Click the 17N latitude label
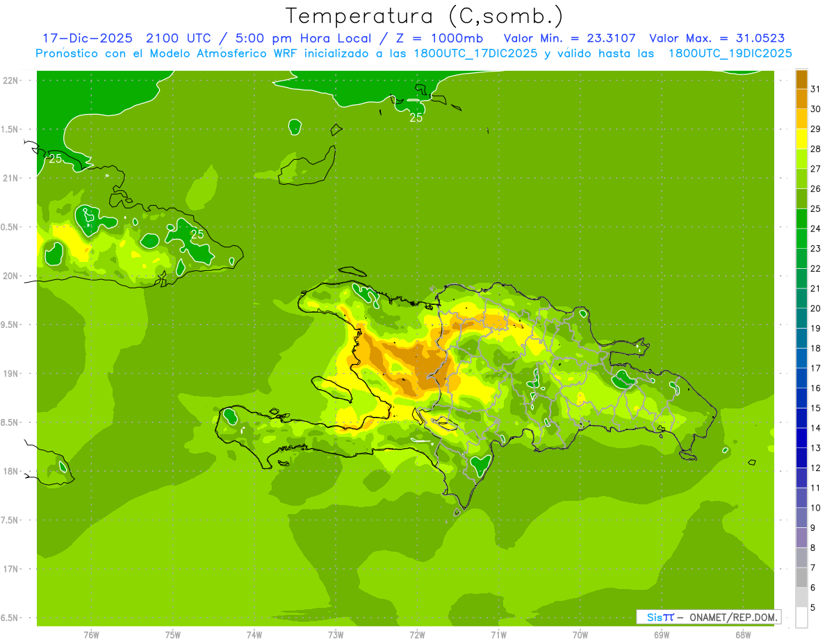The image size is (834, 644). [12, 569]
